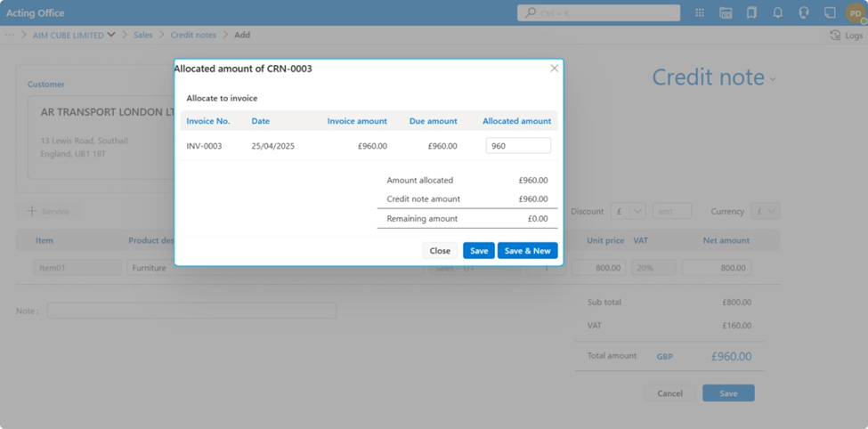This screenshot has height=429, width=868.
Task: Go to Sales breadcrumb
Action: tap(142, 36)
